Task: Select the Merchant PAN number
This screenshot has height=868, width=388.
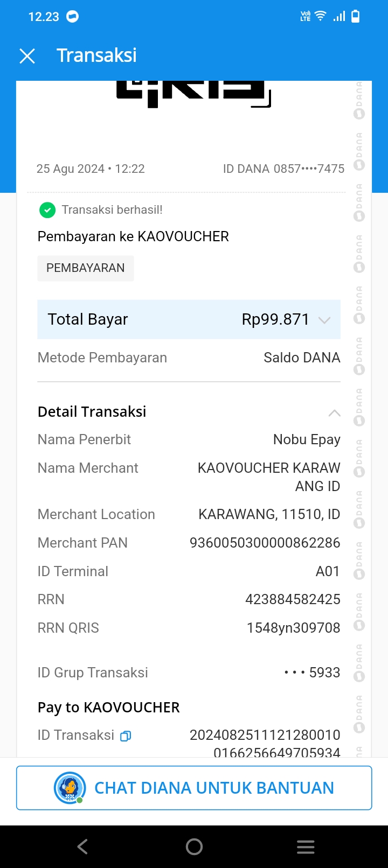Action: point(265,543)
